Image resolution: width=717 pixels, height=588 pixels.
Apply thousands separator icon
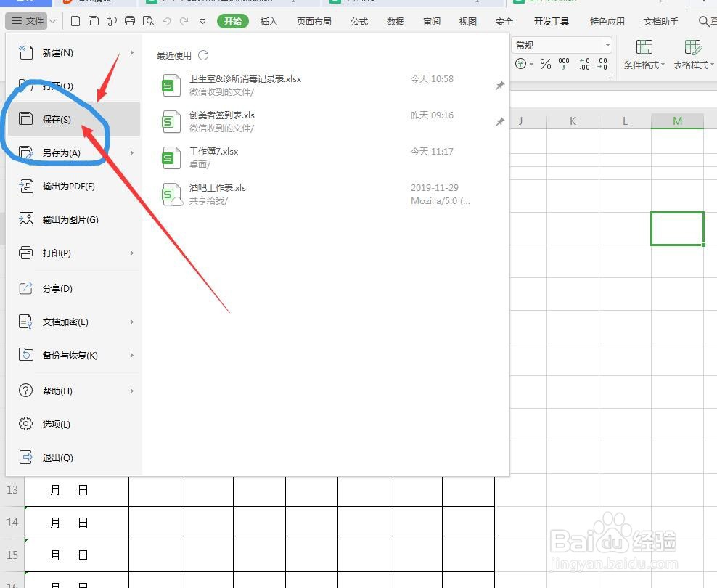(x=564, y=64)
